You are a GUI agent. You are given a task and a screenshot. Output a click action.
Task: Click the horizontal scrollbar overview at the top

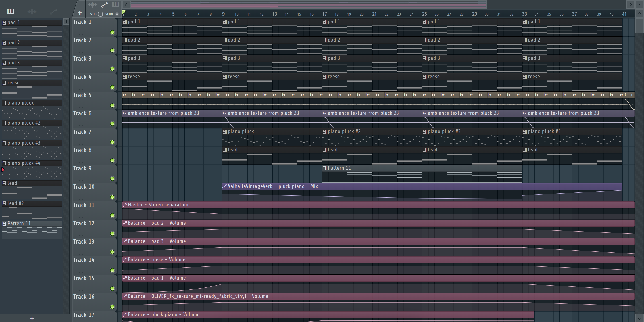(309, 4)
